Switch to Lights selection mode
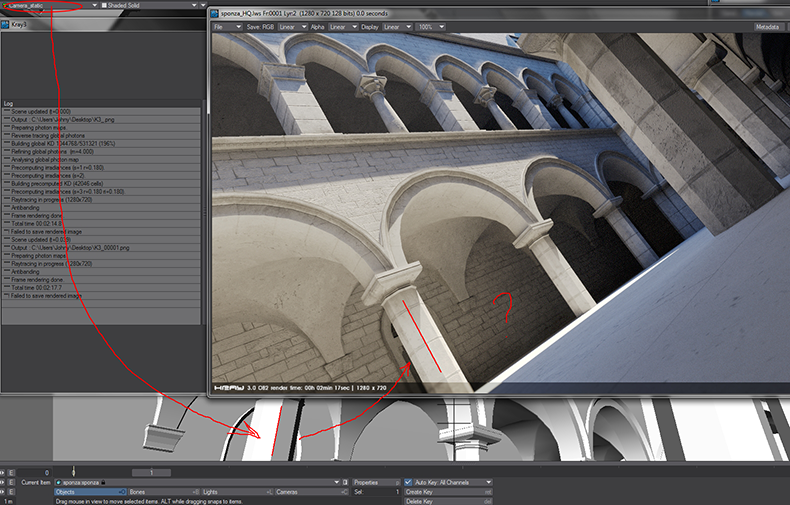The width and height of the screenshot is (790, 505). tap(236, 492)
